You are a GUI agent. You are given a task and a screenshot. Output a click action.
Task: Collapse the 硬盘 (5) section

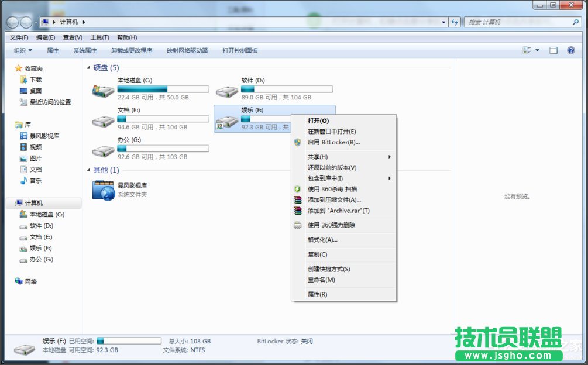(x=88, y=67)
